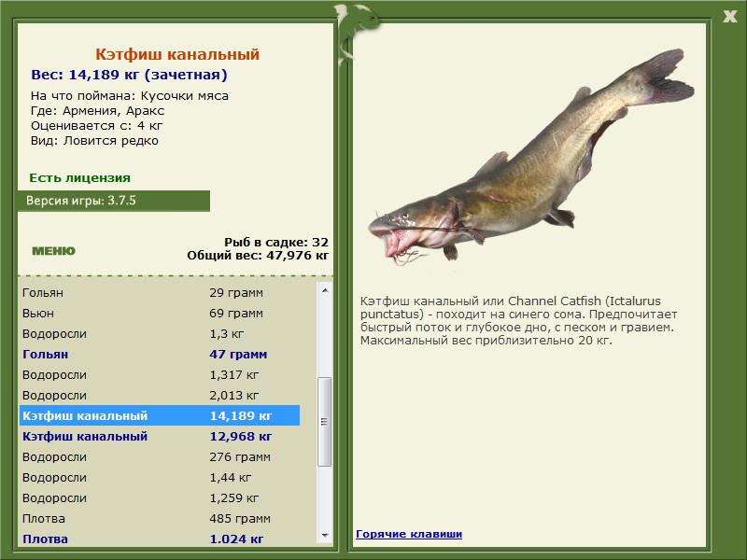The width and height of the screenshot is (747, 560).
Task: Select the Плотва 485 грамм entry
Action: coord(160,519)
